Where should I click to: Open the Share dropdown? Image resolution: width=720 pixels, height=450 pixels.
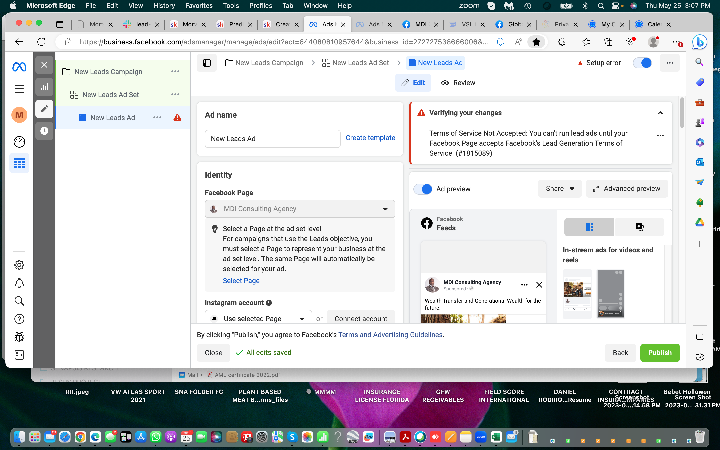point(560,189)
